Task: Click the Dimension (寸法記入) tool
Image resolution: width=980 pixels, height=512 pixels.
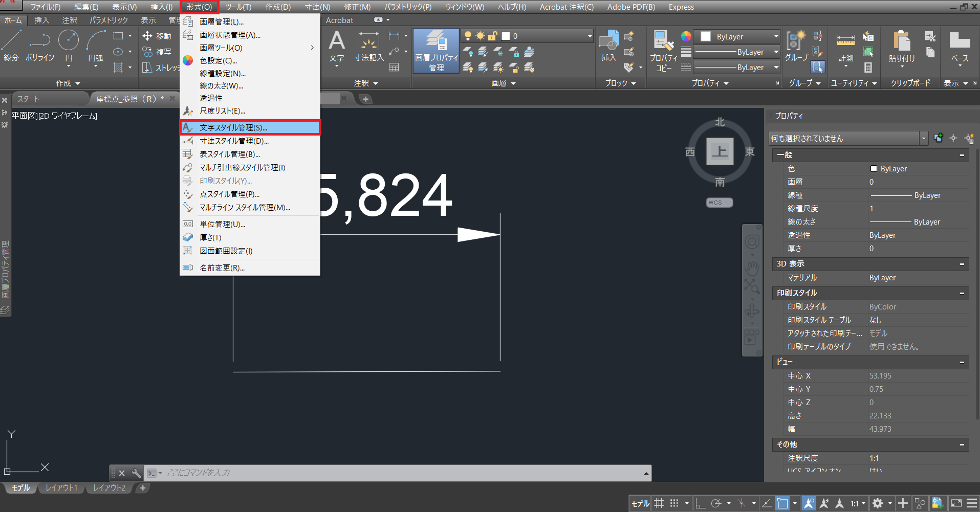Action: point(369,46)
